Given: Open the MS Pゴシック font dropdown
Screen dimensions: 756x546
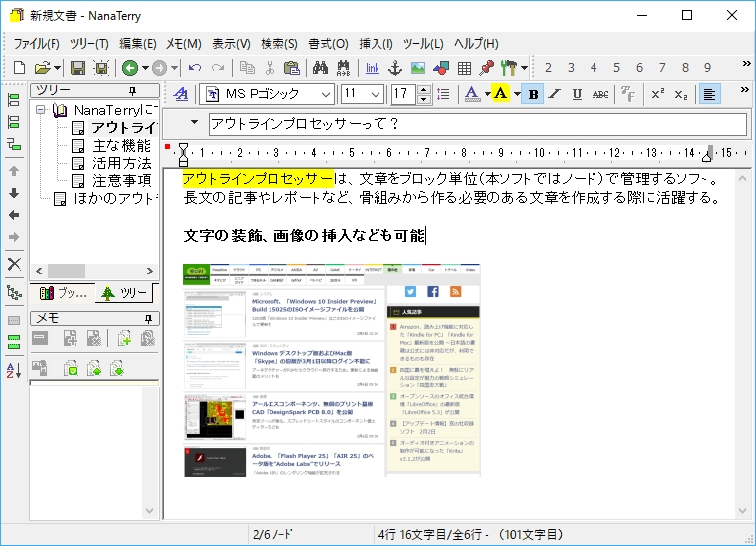Looking at the screenshot, I should 326,94.
